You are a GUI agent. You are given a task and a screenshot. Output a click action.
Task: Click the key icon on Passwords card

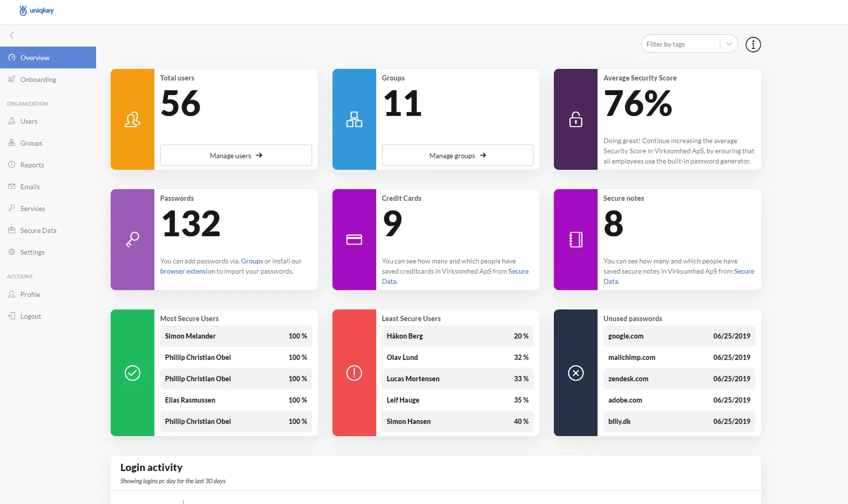(x=133, y=240)
